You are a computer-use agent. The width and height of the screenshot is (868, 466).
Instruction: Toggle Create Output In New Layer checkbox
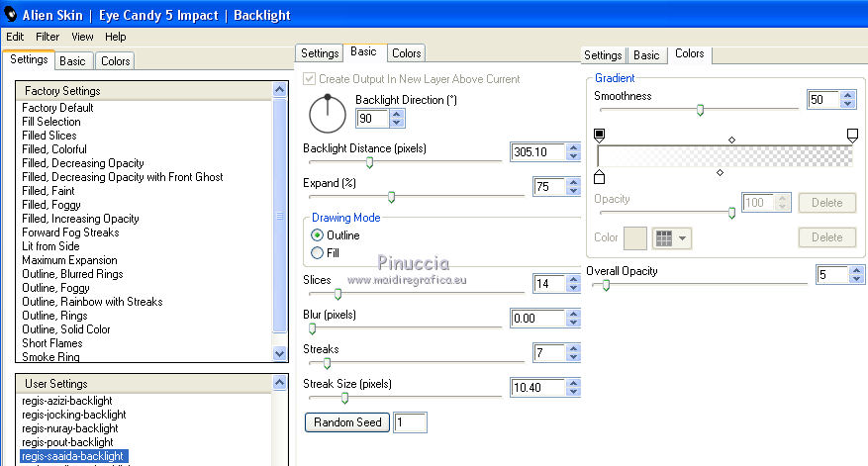(310, 78)
